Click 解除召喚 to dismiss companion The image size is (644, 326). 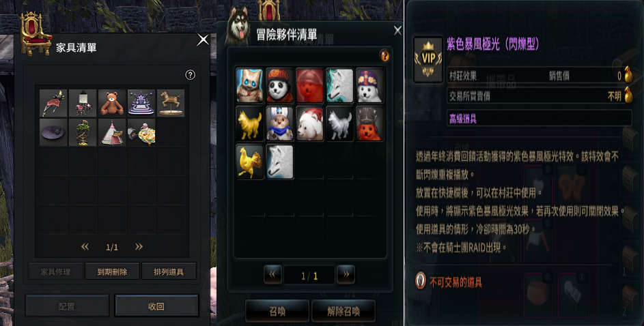pos(344,311)
